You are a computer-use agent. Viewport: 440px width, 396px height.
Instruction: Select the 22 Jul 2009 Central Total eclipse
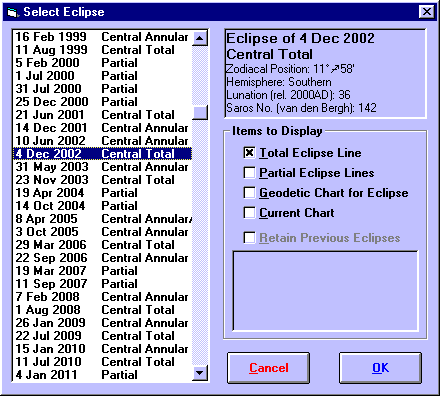[x=102, y=336]
